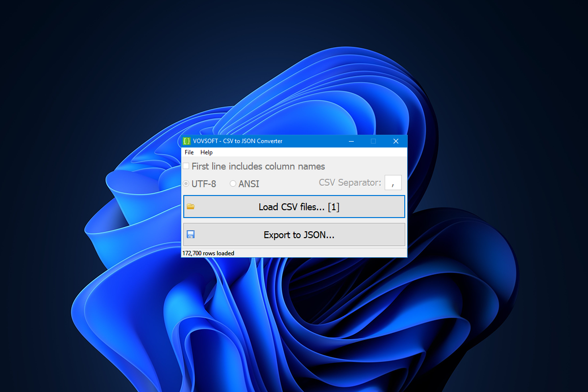Click the 'CSV Separator:' label

pos(349,182)
